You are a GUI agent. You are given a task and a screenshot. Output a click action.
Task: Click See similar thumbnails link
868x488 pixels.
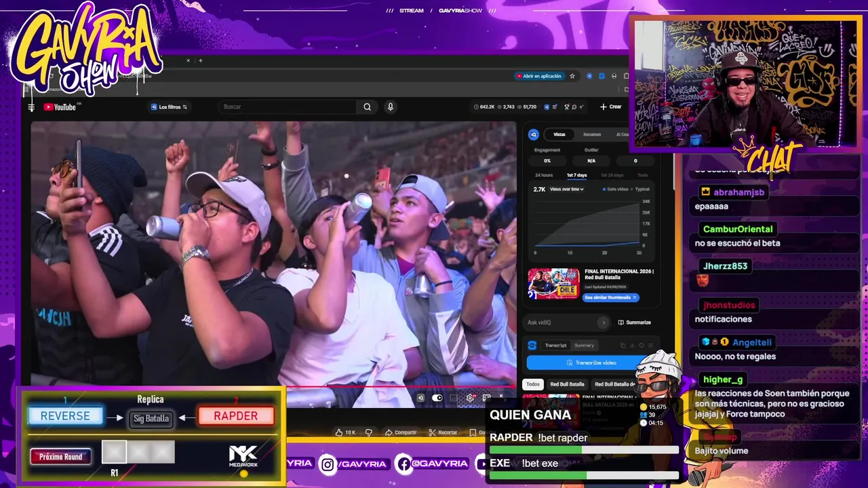pyautogui.click(x=610, y=298)
